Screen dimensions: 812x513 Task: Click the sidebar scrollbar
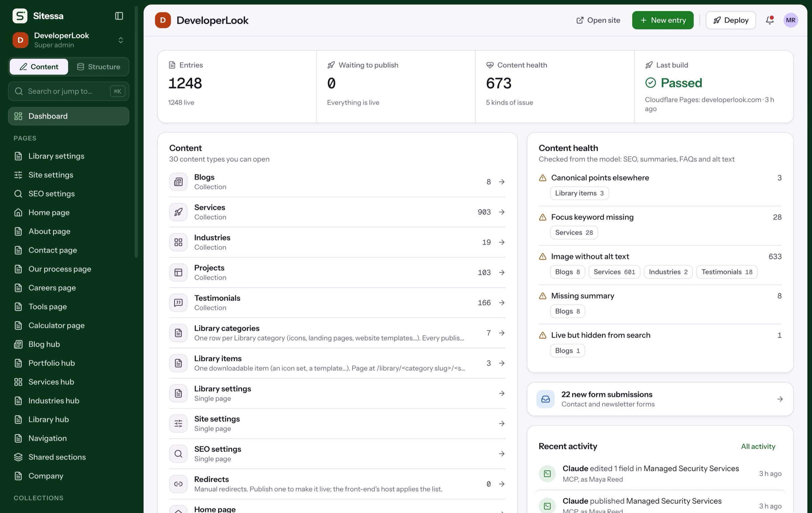pos(136,132)
